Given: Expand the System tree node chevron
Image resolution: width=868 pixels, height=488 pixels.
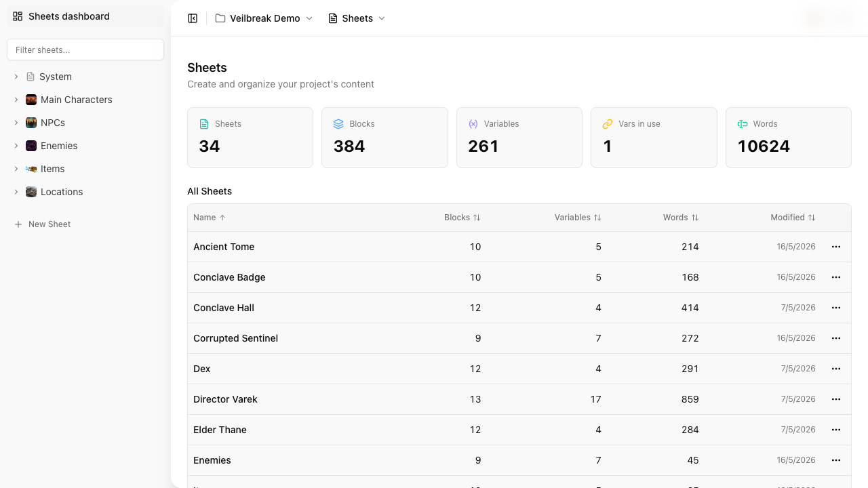Looking at the screenshot, I should 16,77.
